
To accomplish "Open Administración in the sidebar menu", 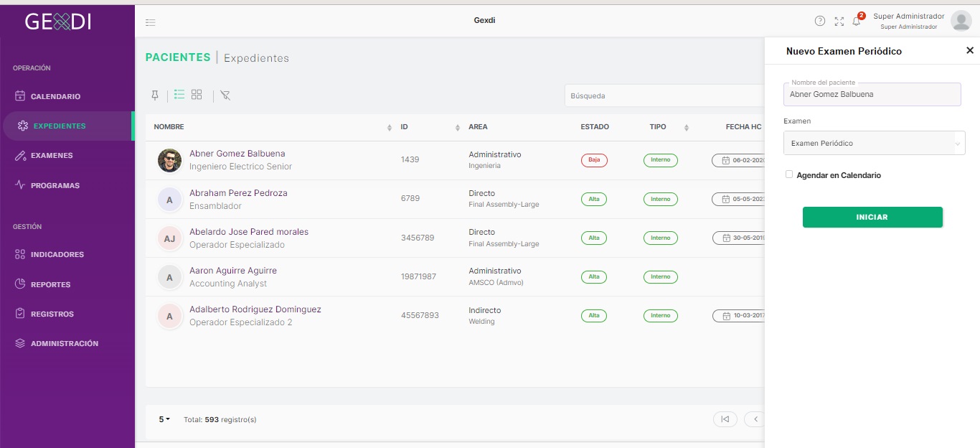I will pyautogui.click(x=57, y=343).
